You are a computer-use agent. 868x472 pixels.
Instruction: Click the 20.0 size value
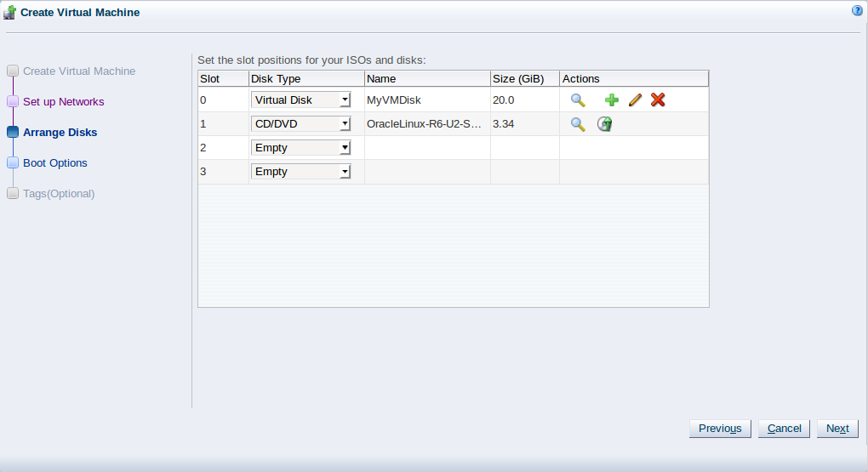tap(503, 100)
